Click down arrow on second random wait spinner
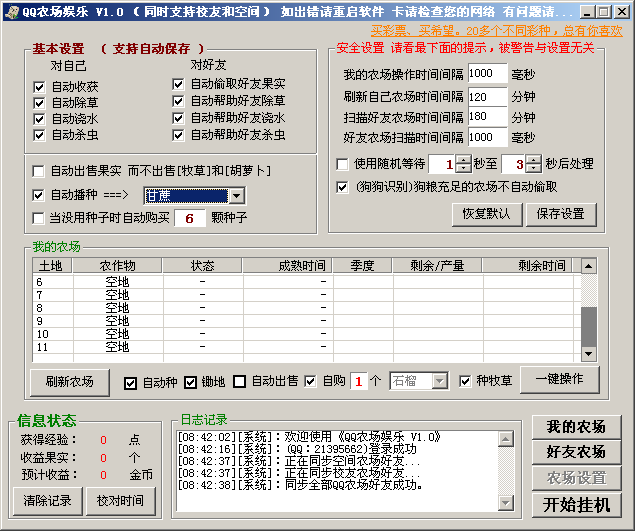635x531 pixels. click(x=535, y=169)
